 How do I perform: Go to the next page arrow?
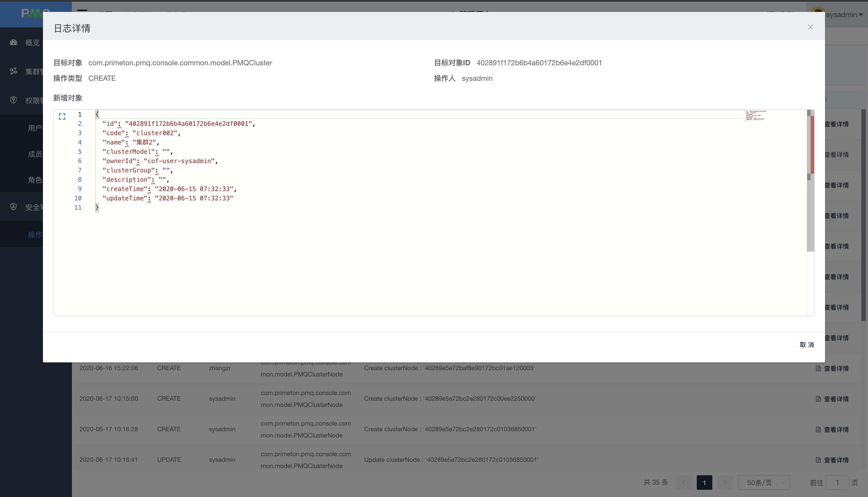click(x=725, y=482)
